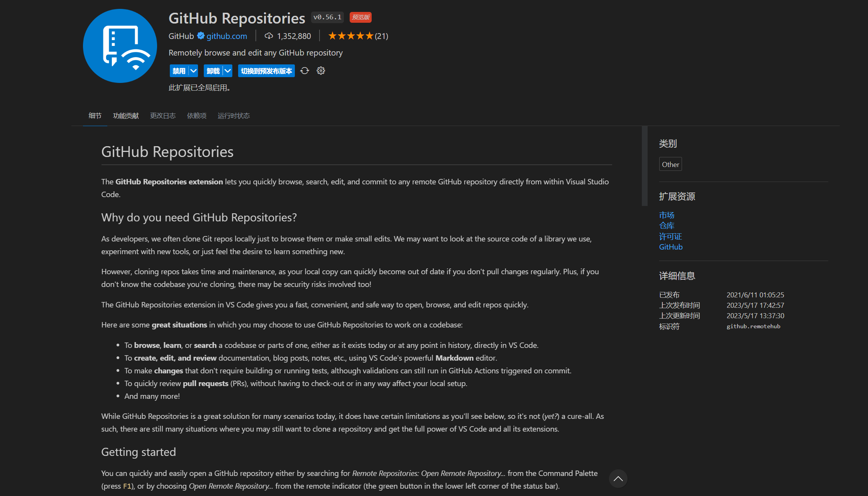
Task: Open the 依赖项 tab
Action: tap(197, 116)
